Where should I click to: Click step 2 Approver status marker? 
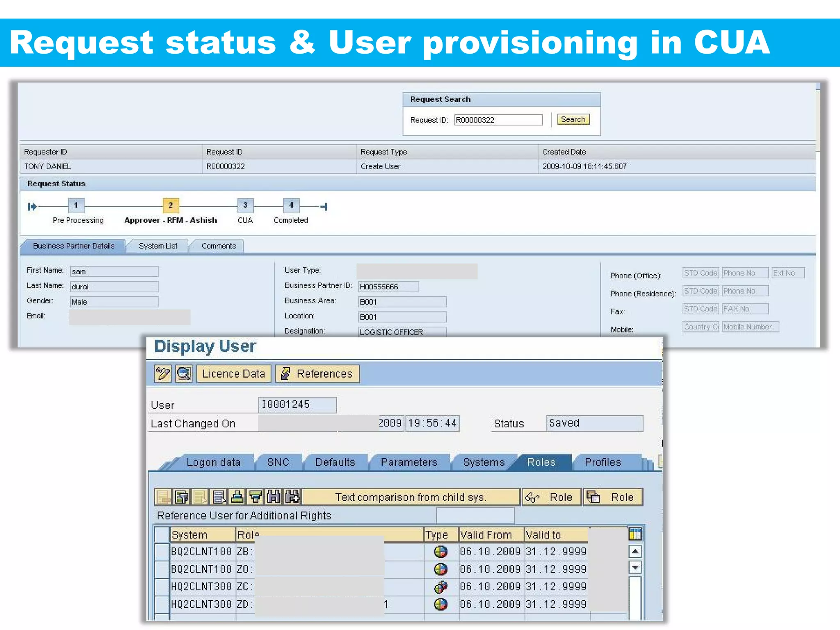click(171, 205)
